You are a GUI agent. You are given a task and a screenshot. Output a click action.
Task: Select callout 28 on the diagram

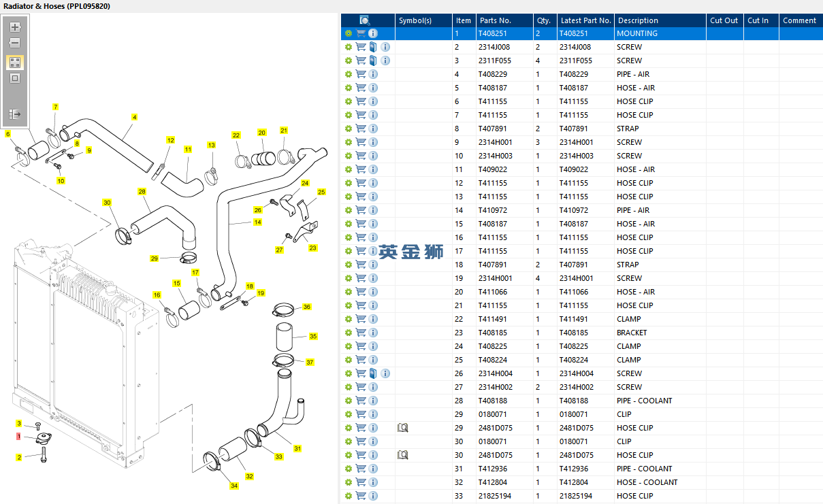point(142,192)
